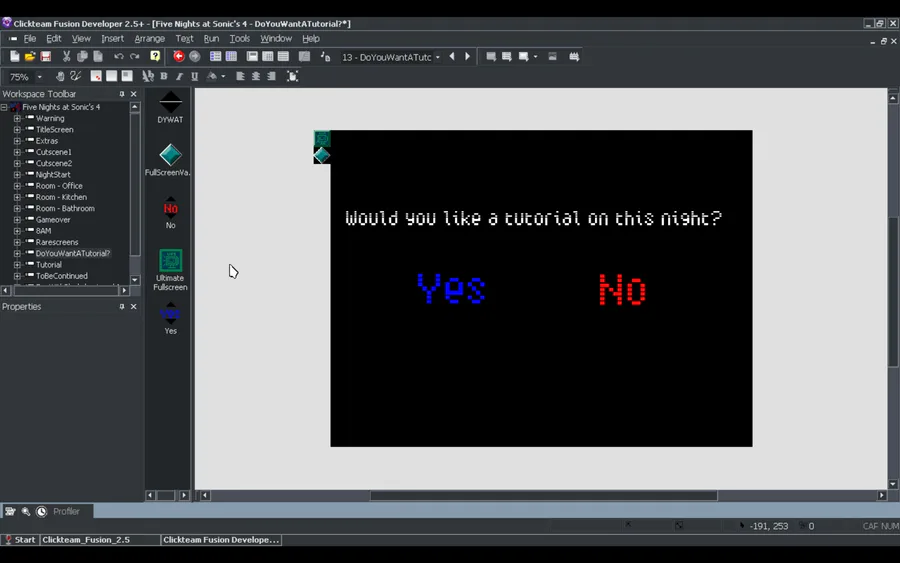Click the frame editor horizontal scrollbar
This screenshot has height=563, width=900.
pyautogui.click(x=543, y=495)
